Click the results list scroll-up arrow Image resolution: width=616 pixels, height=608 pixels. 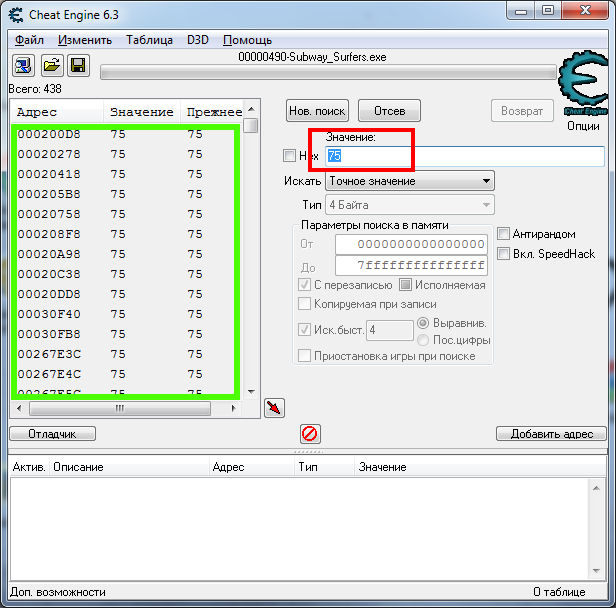[251, 109]
